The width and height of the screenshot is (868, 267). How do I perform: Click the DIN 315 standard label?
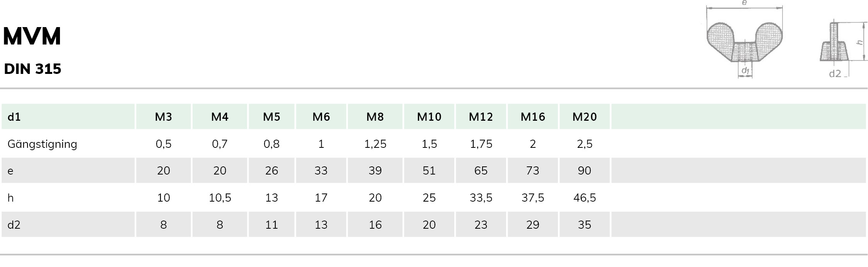[x=33, y=69]
